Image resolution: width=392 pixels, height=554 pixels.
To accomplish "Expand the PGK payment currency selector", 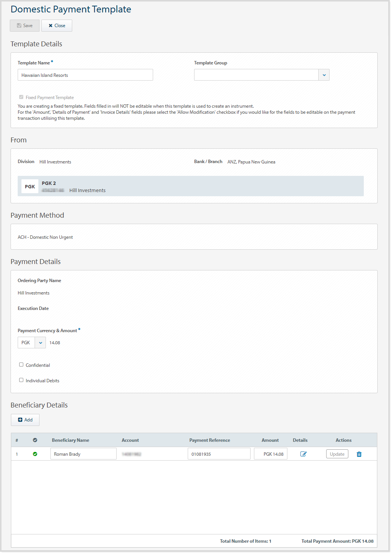I will [40, 342].
